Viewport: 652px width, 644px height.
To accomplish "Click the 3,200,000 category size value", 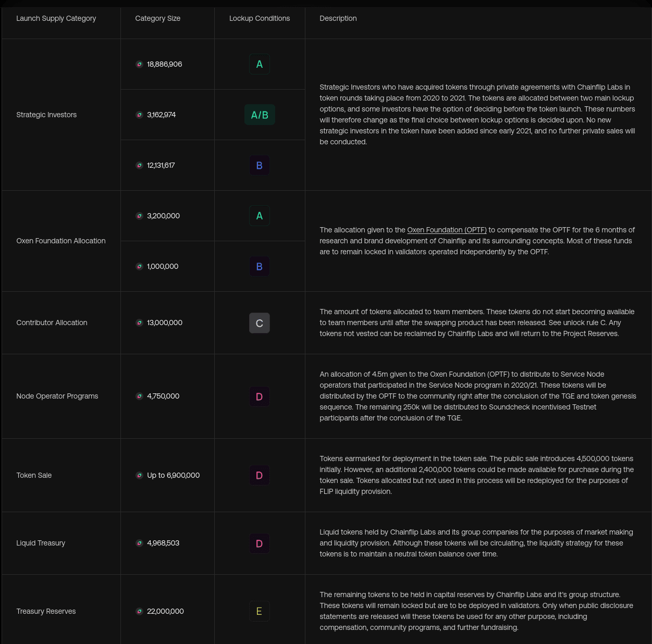I will click(x=164, y=216).
